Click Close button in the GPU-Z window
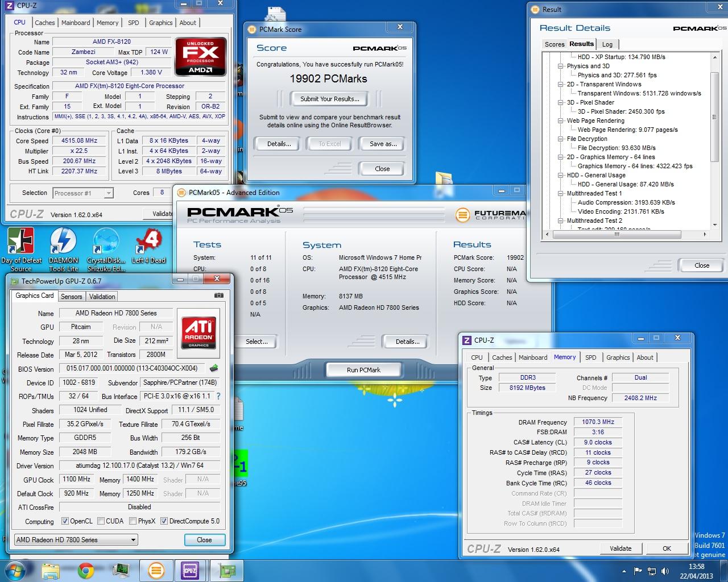The image size is (728, 582). coord(204,540)
